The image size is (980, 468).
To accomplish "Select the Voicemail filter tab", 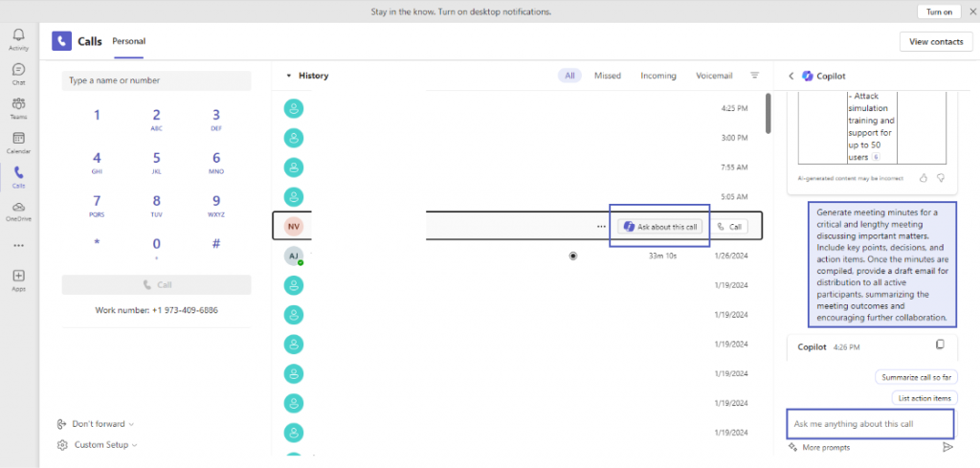I will coord(714,76).
